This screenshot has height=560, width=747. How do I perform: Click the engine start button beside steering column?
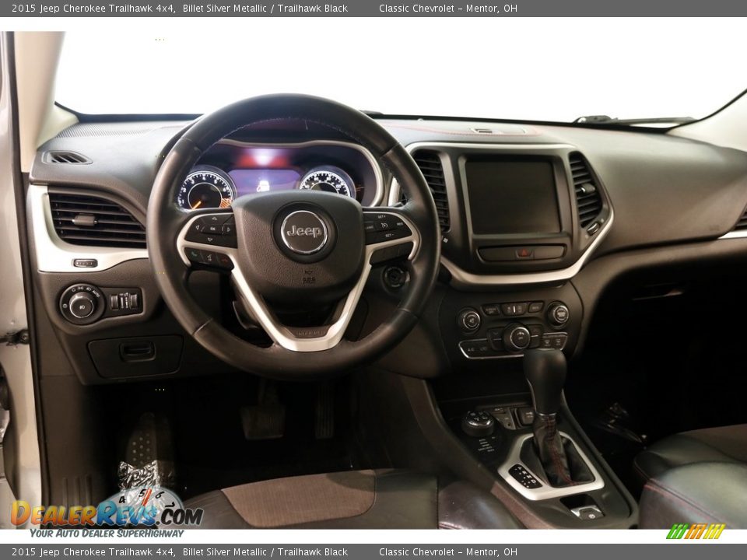pos(395,276)
